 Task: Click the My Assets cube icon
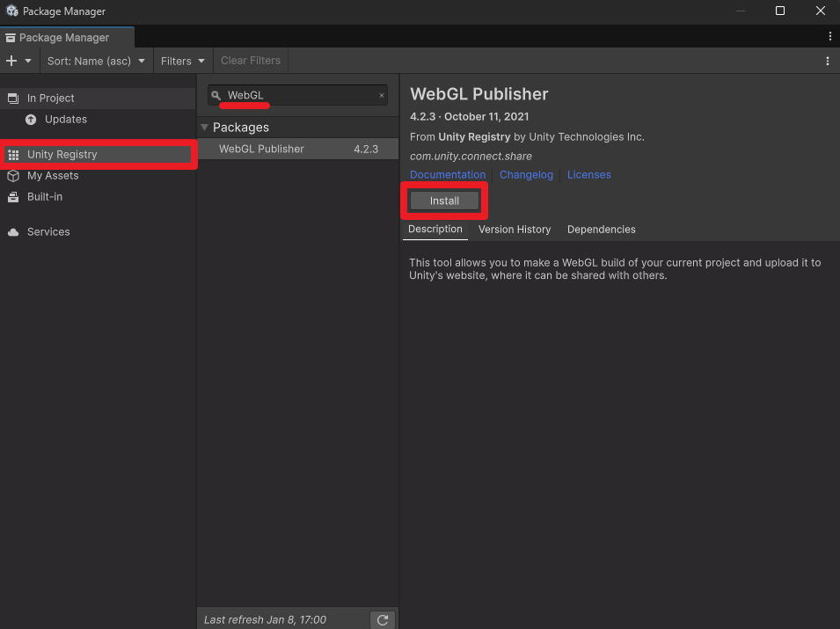(13, 176)
